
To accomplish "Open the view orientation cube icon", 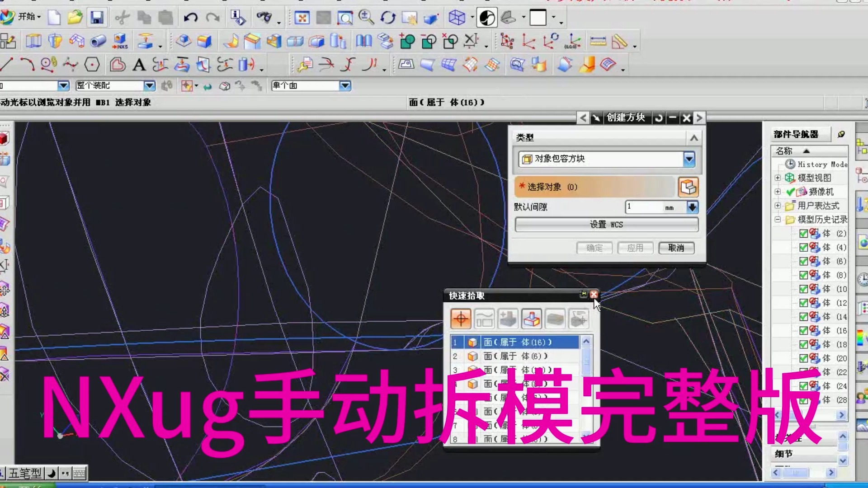I will (457, 18).
